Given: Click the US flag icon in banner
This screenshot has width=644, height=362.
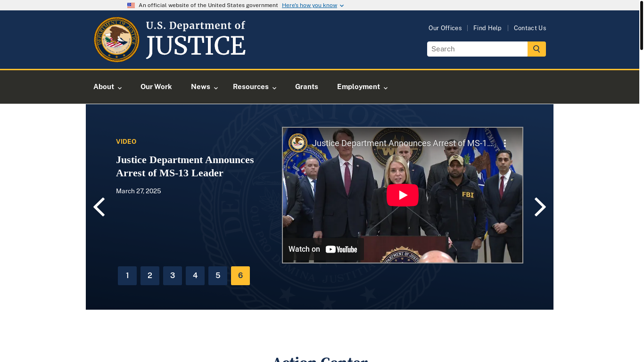Looking at the screenshot, I should tap(131, 5).
